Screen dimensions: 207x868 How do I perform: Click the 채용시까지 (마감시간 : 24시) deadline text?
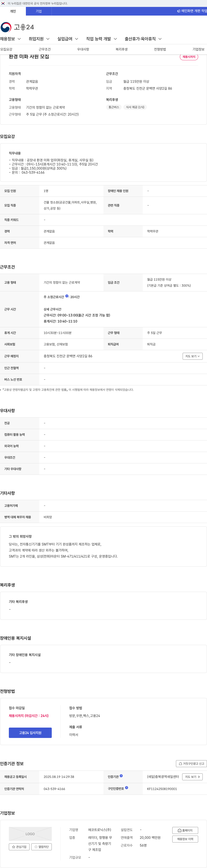click(29, 716)
